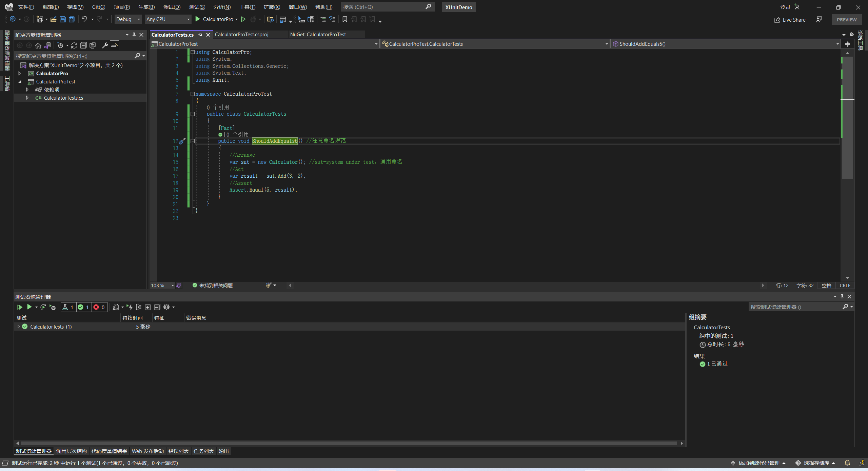Viewport: 868px width, 471px height.
Task: Click Undo arrow in main toolbar
Action: pos(84,19)
